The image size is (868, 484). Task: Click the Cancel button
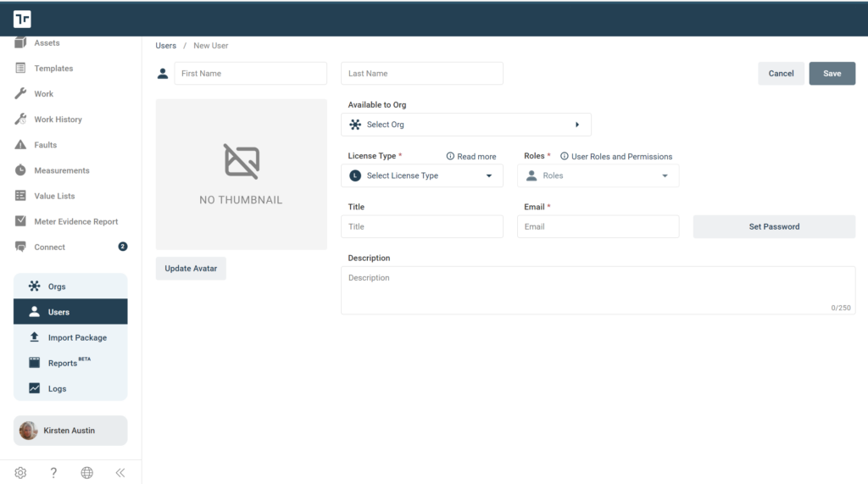pos(781,73)
